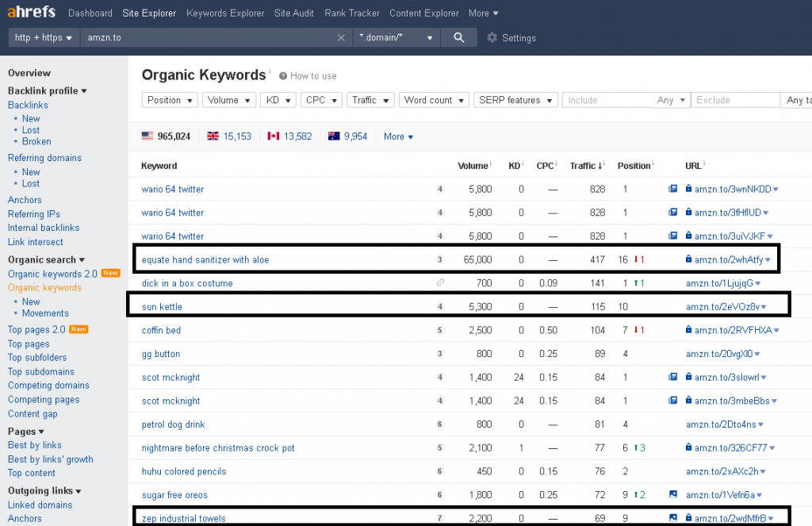Open Content Explorer tool
Viewport: 812px width, 526px height.
pyautogui.click(x=424, y=13)
